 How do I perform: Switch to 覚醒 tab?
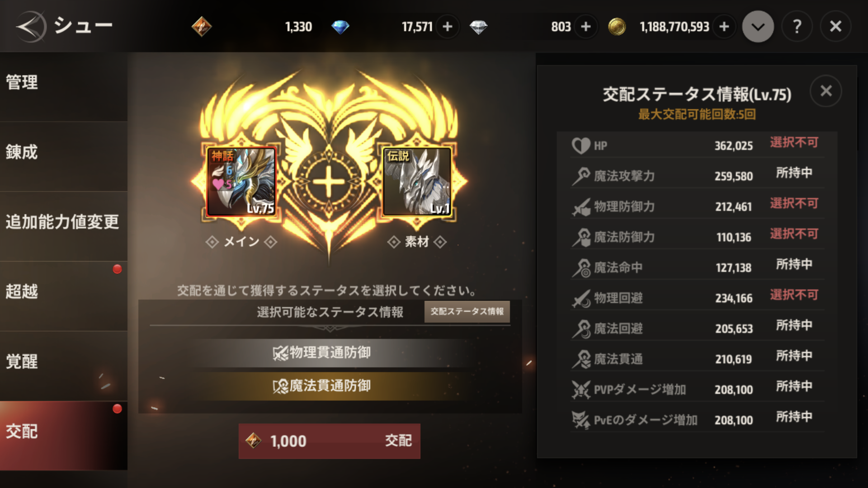64,361
